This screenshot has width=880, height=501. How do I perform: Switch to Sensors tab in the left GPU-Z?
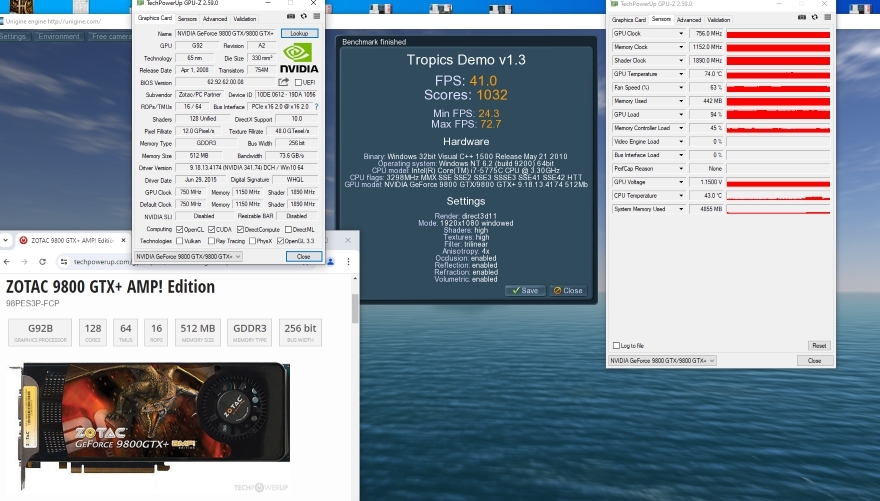187,19
